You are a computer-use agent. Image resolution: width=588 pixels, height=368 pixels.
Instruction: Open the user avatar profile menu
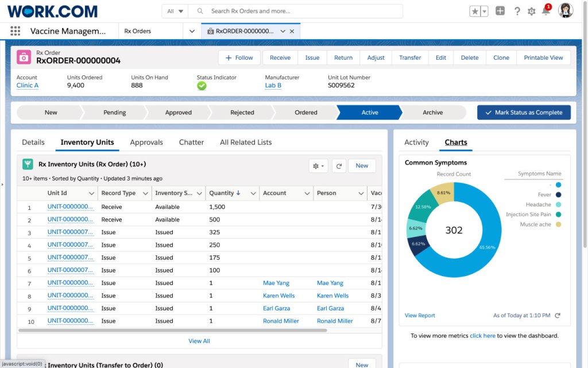click(566, 11)
